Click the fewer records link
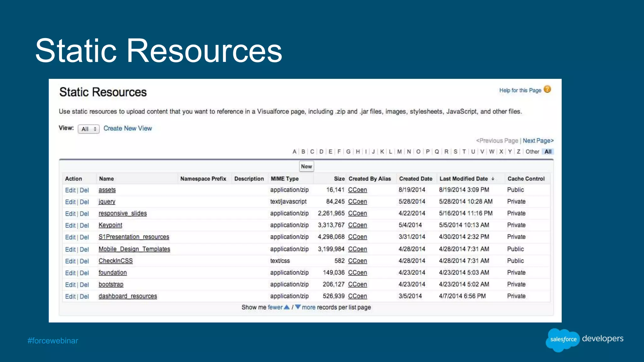 point(275,307)
